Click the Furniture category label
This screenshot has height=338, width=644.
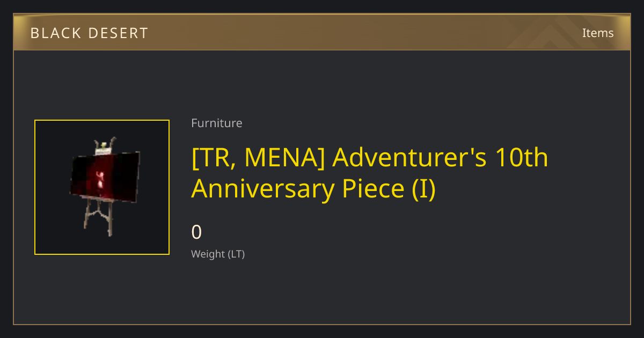pyautogui.click(x=217, y=123)
